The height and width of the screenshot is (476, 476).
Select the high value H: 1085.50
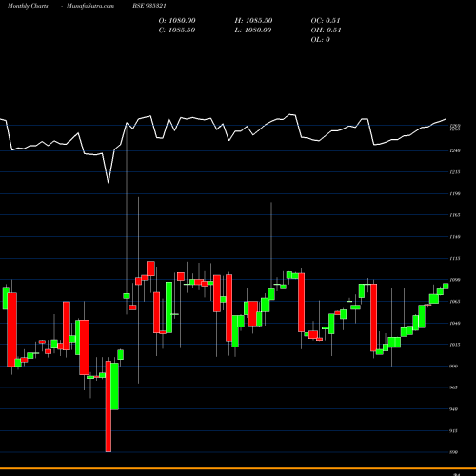point(253,21)
